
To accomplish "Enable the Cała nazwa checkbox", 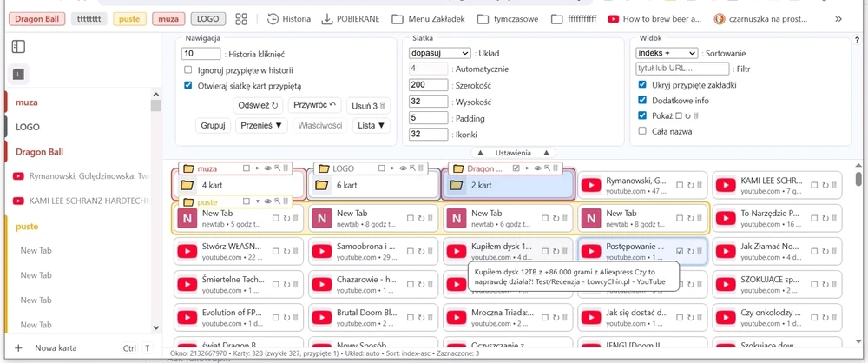I will pyautogui.click(x=642, y=131).
